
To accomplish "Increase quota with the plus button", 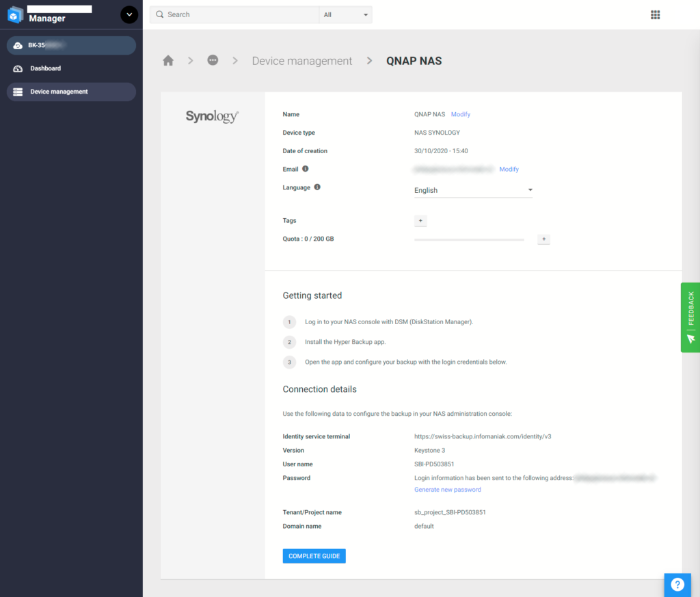I will (543, 239).
